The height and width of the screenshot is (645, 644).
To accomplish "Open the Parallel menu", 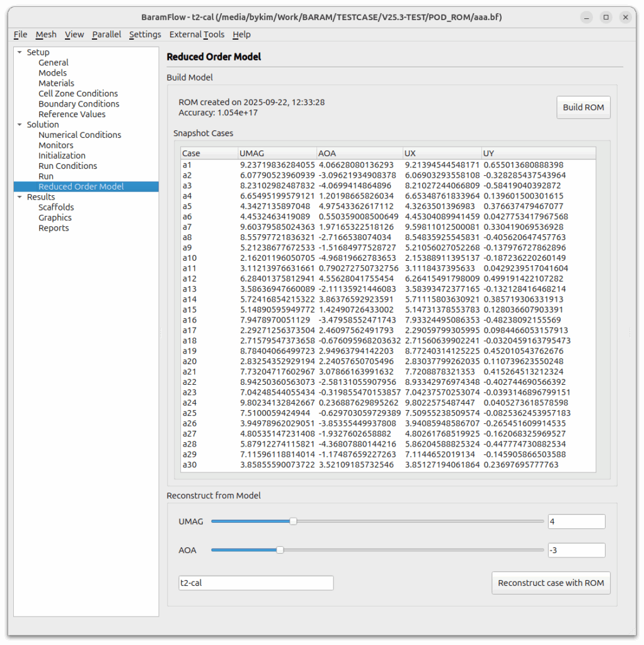I will [x=106, y=35].
